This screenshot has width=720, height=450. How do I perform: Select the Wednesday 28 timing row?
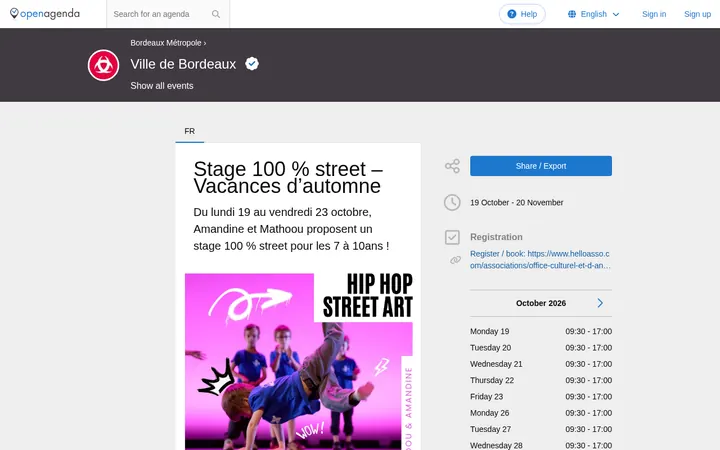[540, 445]
